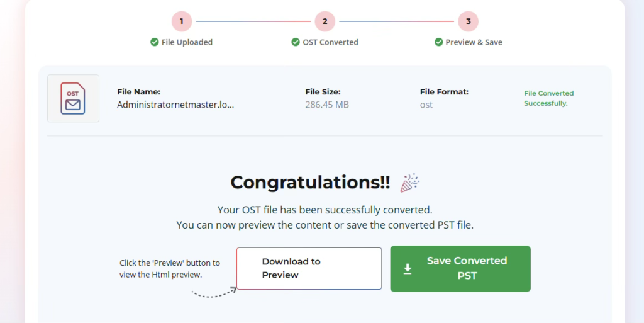Click the 'Preview' button hint text
The image size is (644, 323).
[170, 269]
